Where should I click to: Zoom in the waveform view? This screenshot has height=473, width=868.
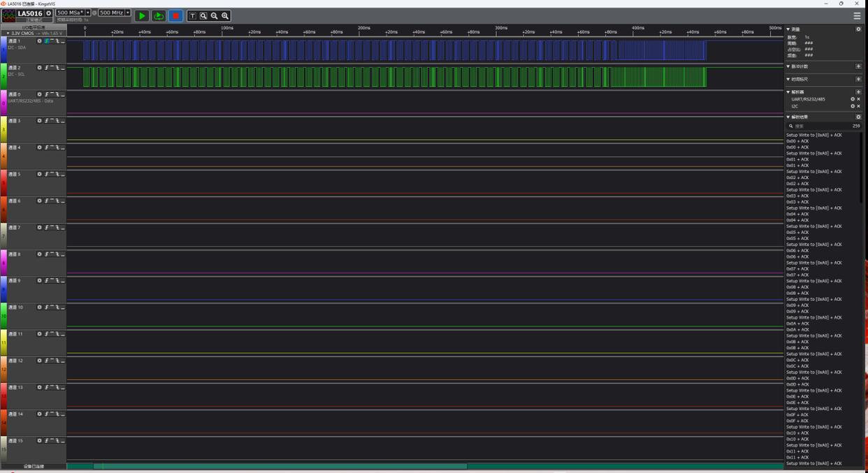(225, 15)
